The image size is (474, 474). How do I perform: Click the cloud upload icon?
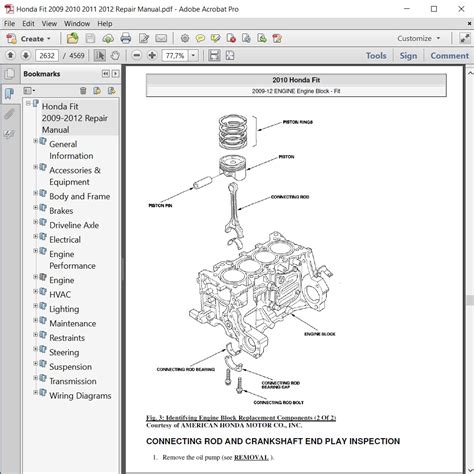[108, 39]
